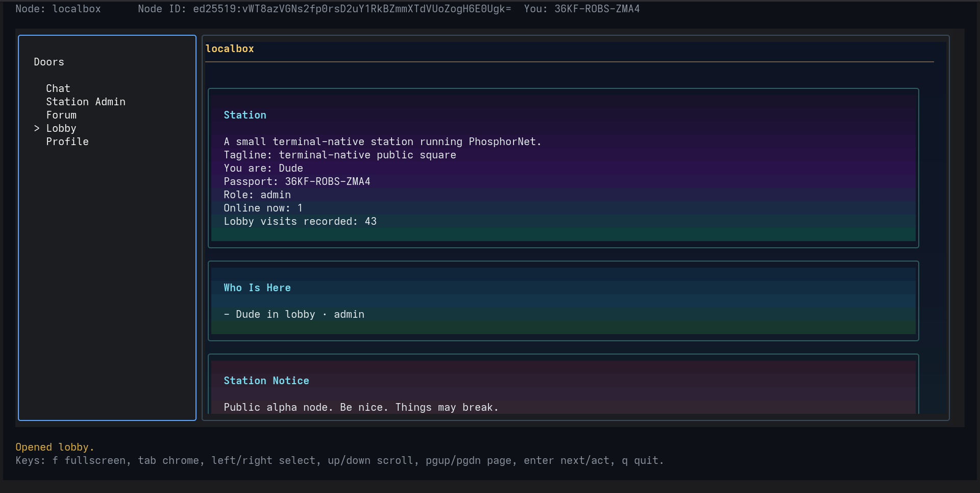Viewport: 980px width, 493px height.
Task: Select the Lobby door entry
Action: (61, 128)
